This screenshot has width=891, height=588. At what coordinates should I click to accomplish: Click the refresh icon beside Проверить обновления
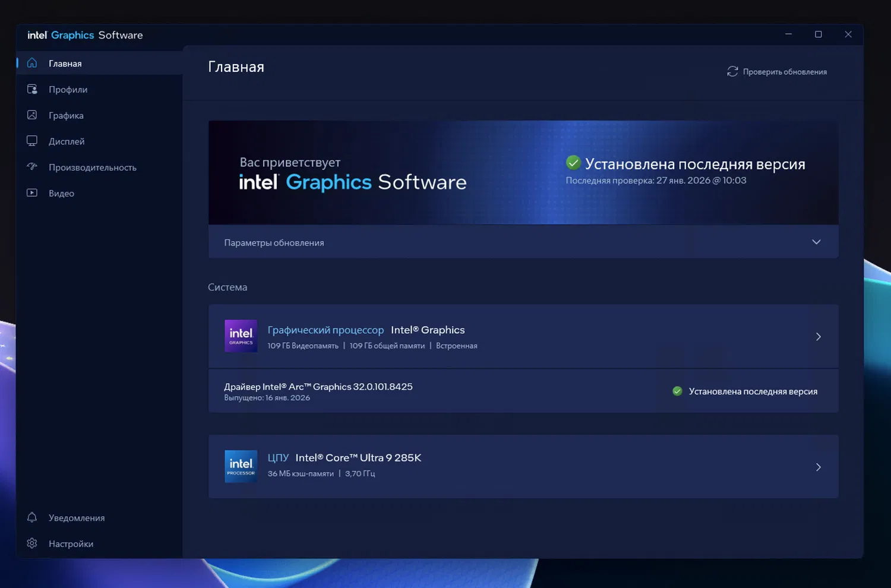[732, 71]
